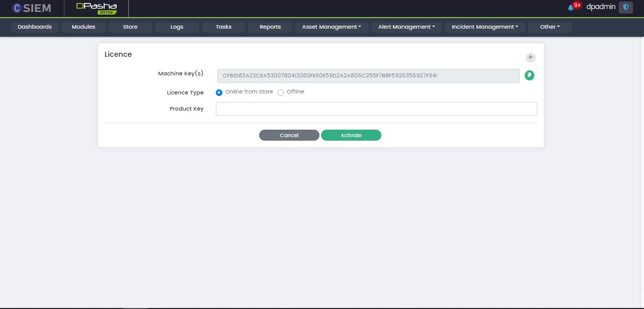Select the Offline licence type

[281, 92]
